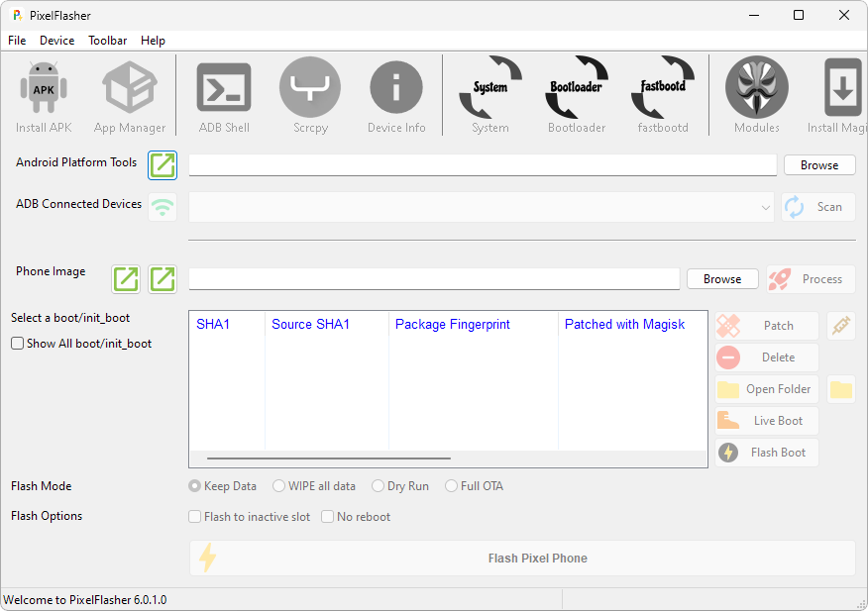Click the boot list horizontal scrollbar
This screenshot has width=868, height=611.
click(328, 458)
